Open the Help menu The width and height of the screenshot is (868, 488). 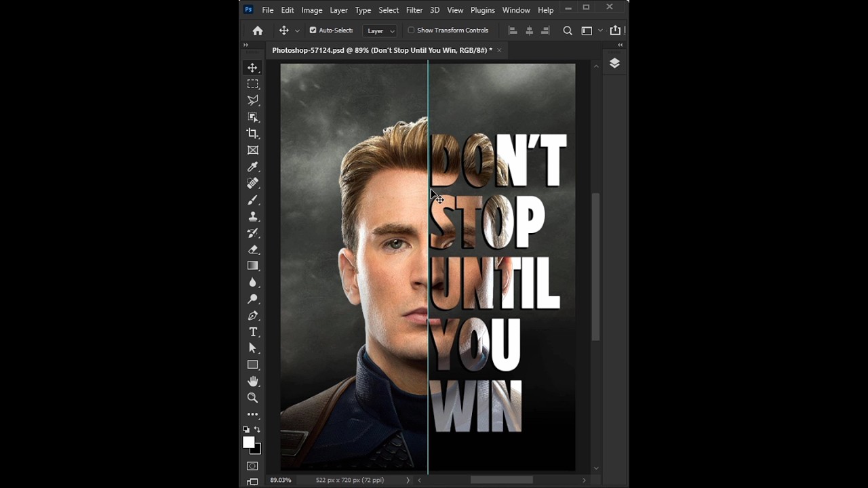(x=546, y=10)
